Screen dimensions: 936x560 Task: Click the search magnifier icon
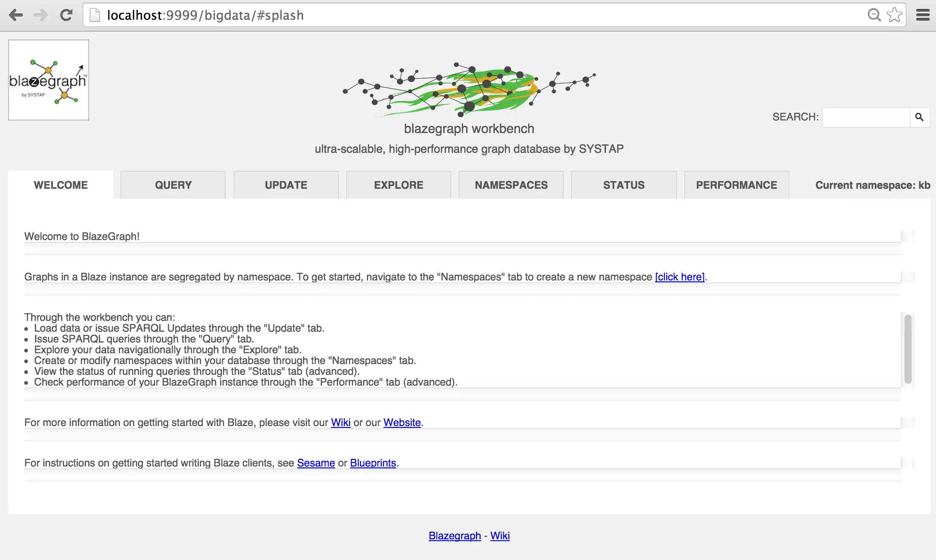pyautogui.click(x=920, y=117)
